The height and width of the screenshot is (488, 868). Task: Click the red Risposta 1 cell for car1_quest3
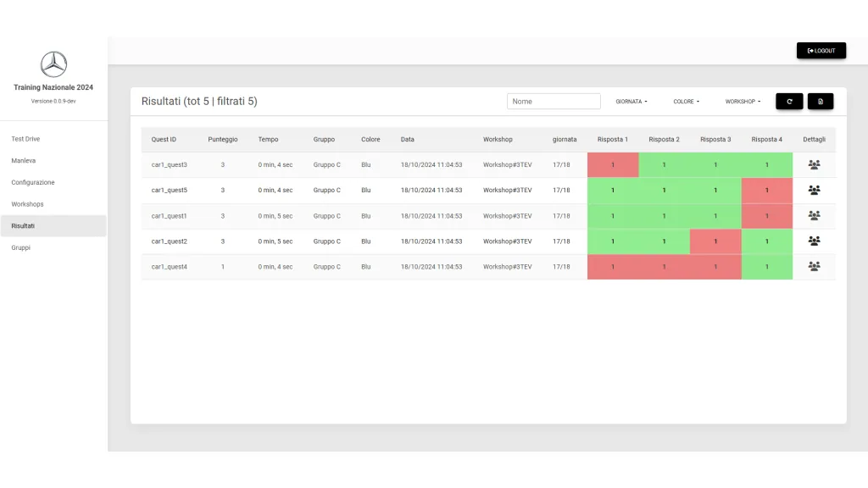click(x=613, y=165)
